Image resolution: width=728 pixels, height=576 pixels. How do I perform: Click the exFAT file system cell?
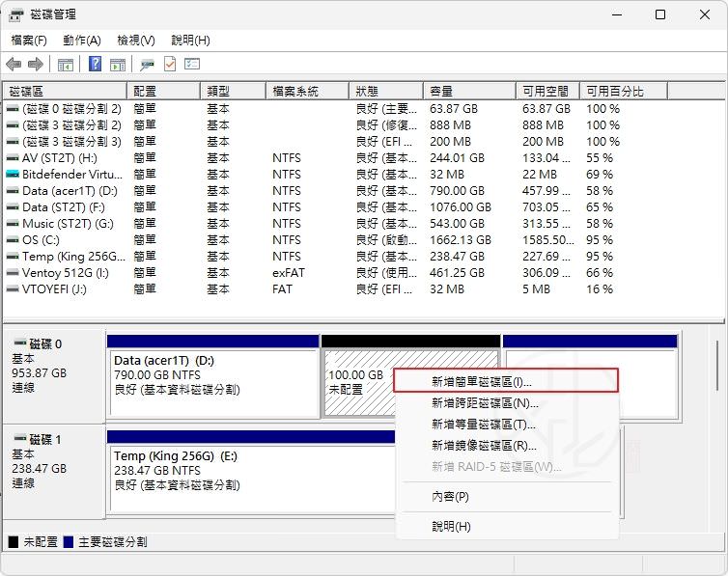click(289, 273)
